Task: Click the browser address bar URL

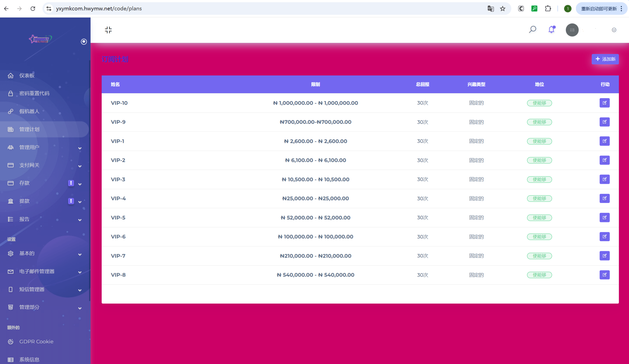Action: pyautogui.click(x=99, y=9)
